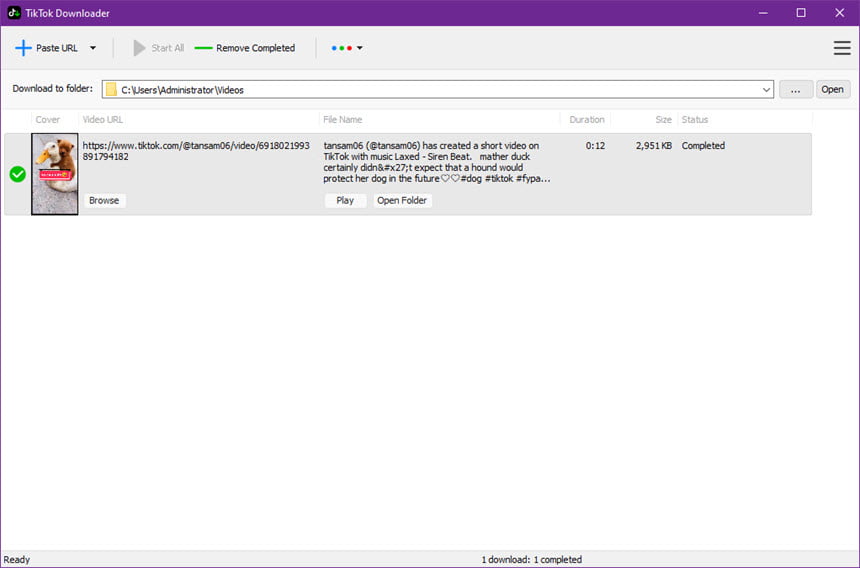Screen dimensions: 860x568
Task: Open the three colored dots menu
Action: (x=347, y=48)
